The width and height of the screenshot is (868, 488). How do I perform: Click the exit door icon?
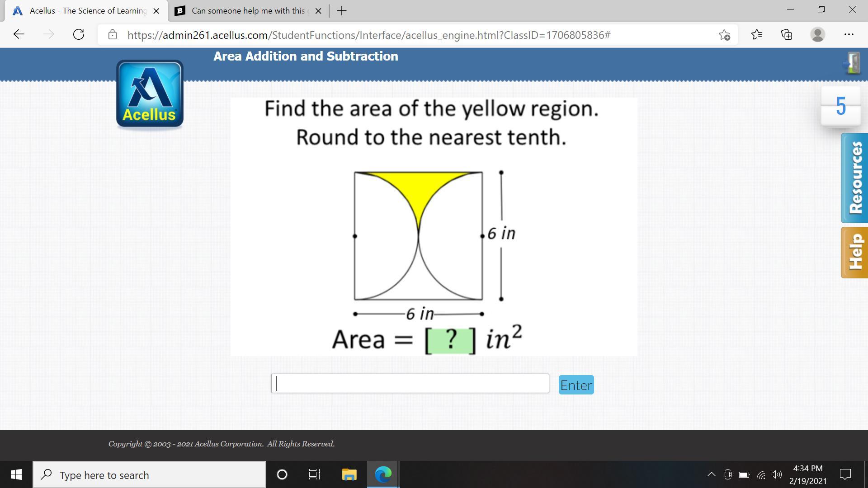coord(853,63)
